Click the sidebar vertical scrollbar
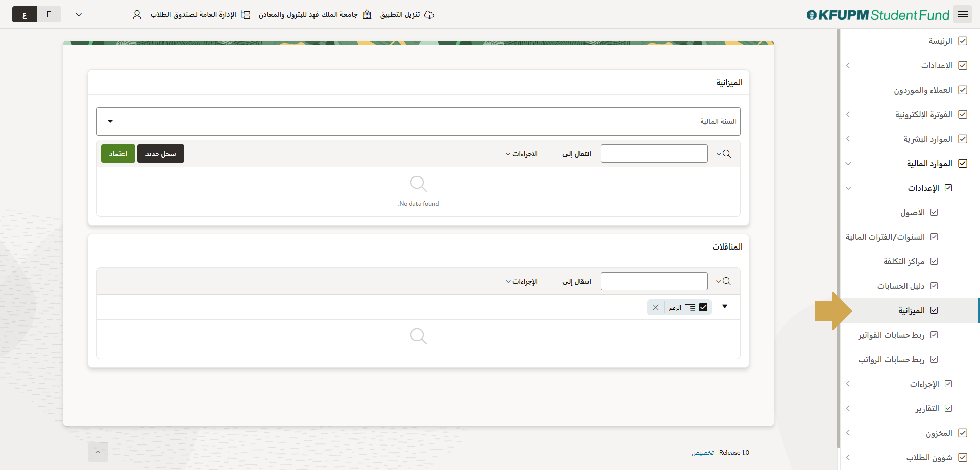Screen dimensions: 980x470 pos(838,239)
